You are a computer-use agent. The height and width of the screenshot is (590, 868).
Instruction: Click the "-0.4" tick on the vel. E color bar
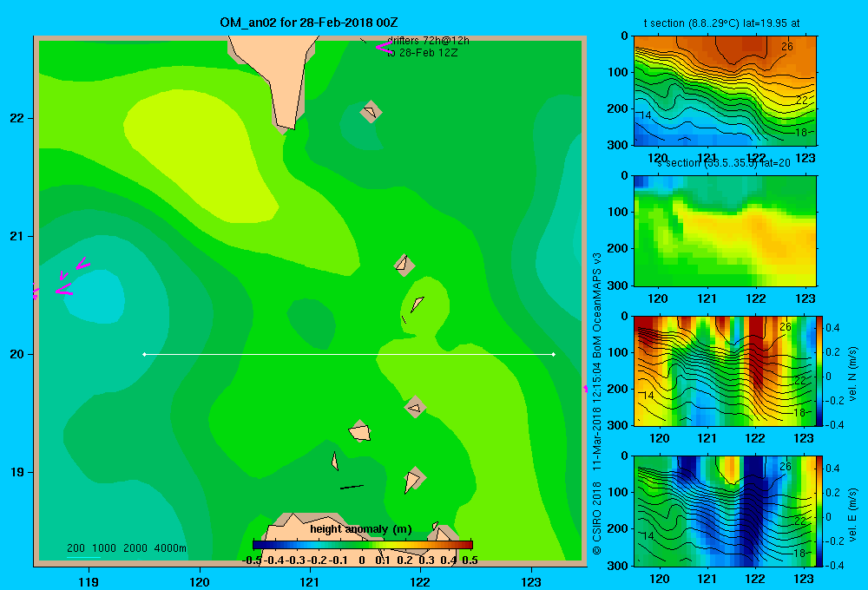(x=834, y=565)
